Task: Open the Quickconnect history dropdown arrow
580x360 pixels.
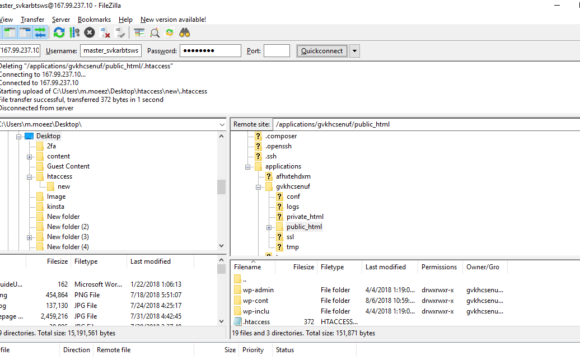Action: tap(354, 51)
